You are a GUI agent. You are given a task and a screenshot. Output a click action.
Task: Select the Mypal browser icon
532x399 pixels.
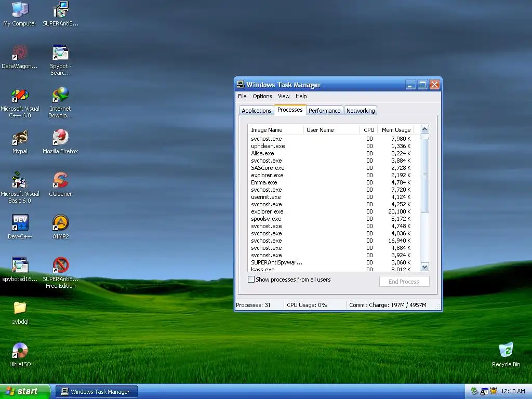click(x=20, y=141)
